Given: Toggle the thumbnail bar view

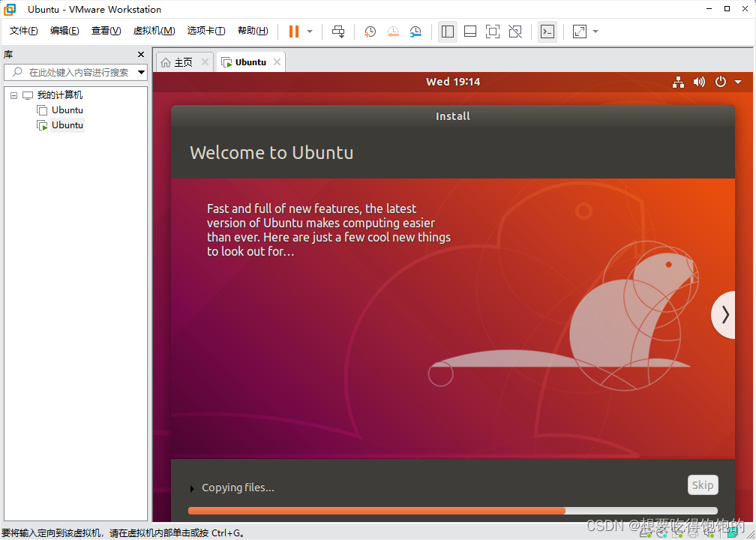Looking at the screenshot, I should point(470,31).
